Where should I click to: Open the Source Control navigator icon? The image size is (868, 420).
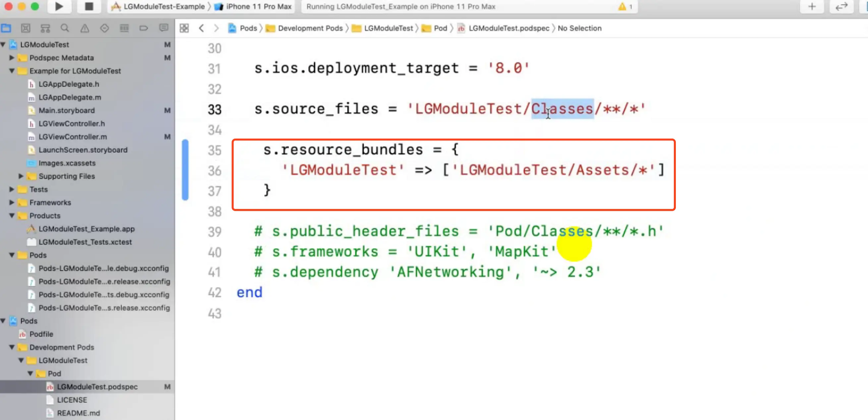(26, 28)
